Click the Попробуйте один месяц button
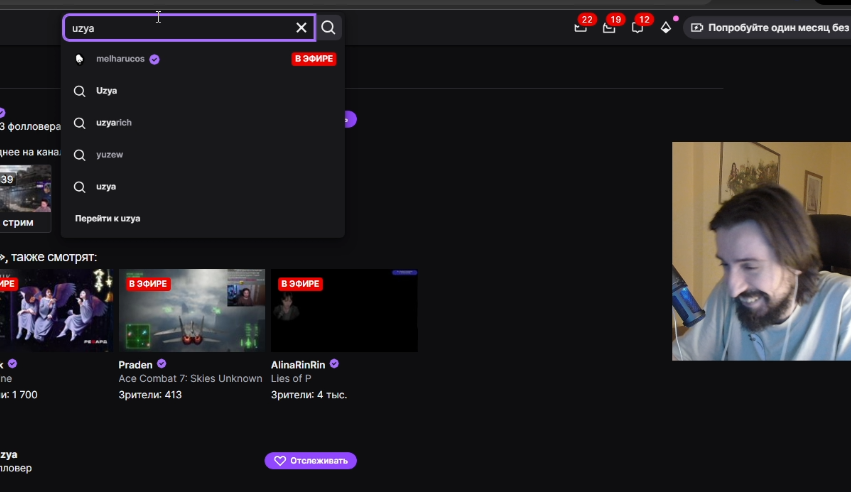The width and height of the screenshot is (851, 492). tap(767, 28)
